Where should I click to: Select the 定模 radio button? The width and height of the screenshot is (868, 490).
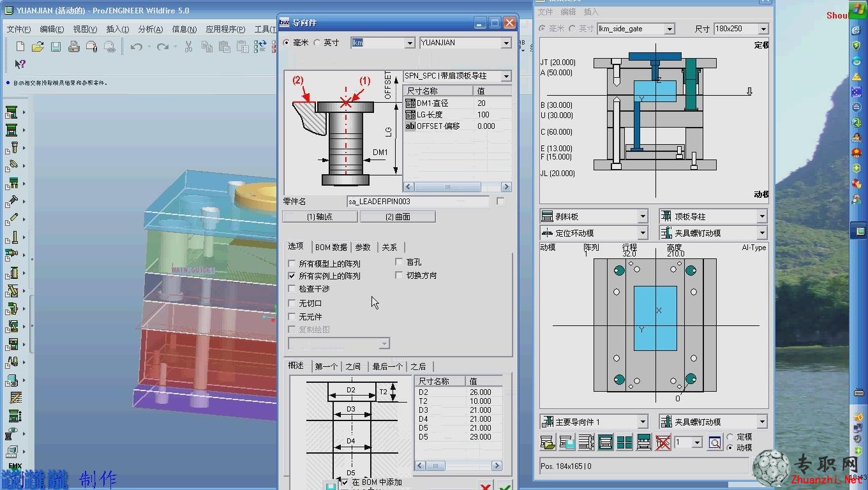[x=730, y=437]
